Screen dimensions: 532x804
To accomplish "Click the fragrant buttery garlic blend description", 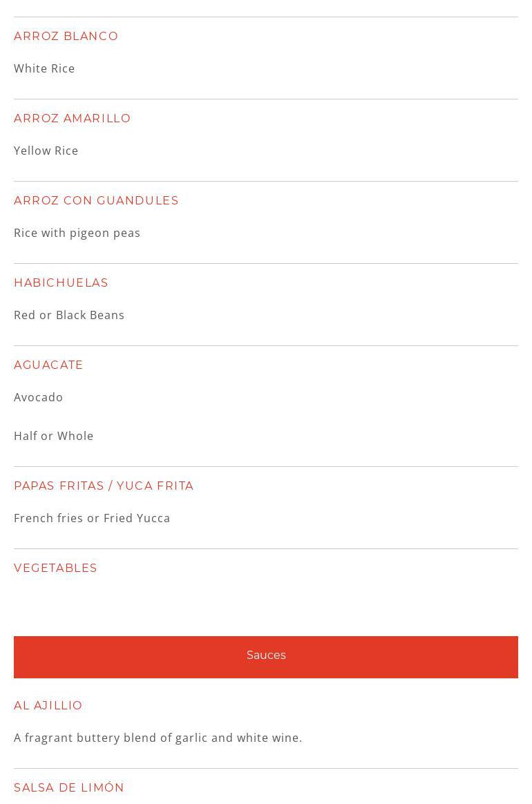I will (158, 738).
